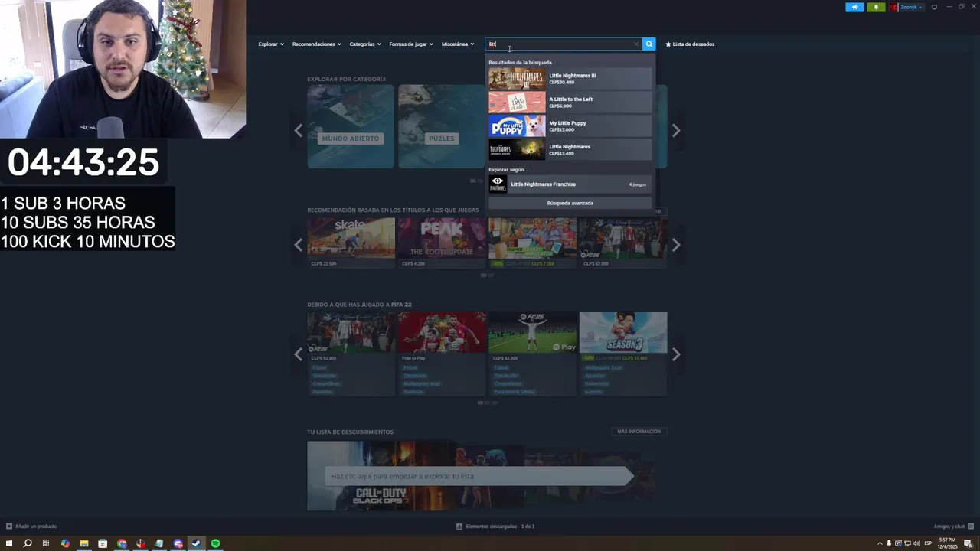This screenshot has height=551, width=980.
Task: Open Microsoft Store taskbar icon
Action: point(103,543)
